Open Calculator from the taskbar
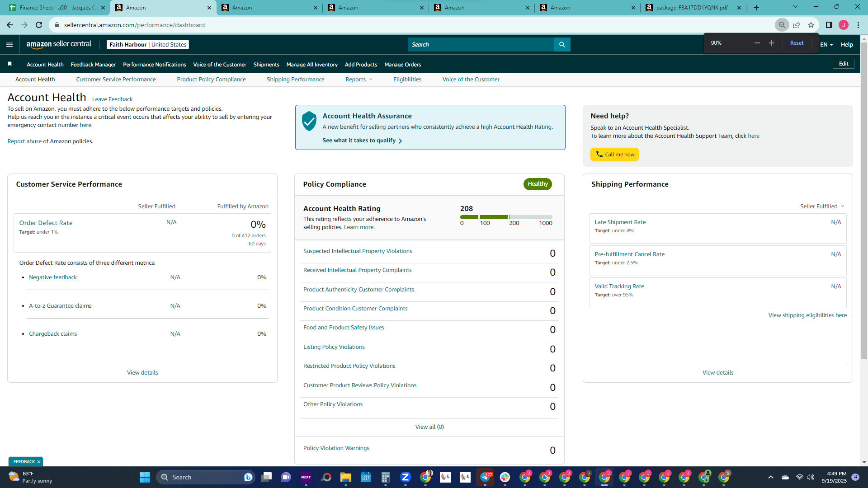The image size is (868, 488). [x=386, y=477]
